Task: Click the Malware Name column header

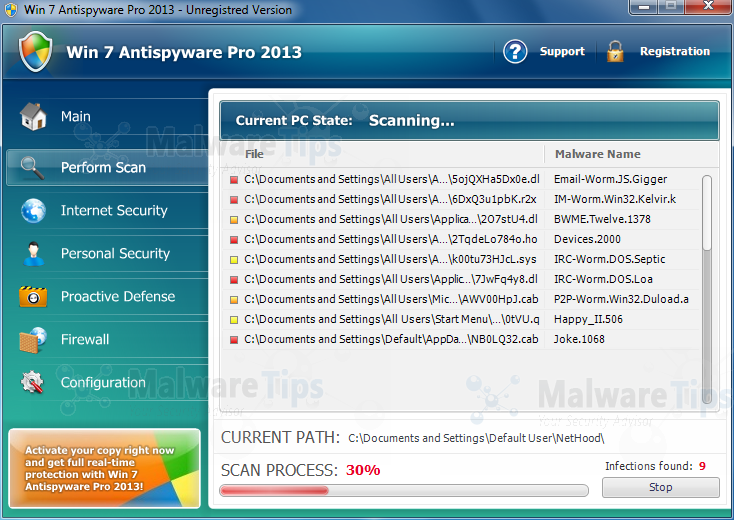Action: 597,154
